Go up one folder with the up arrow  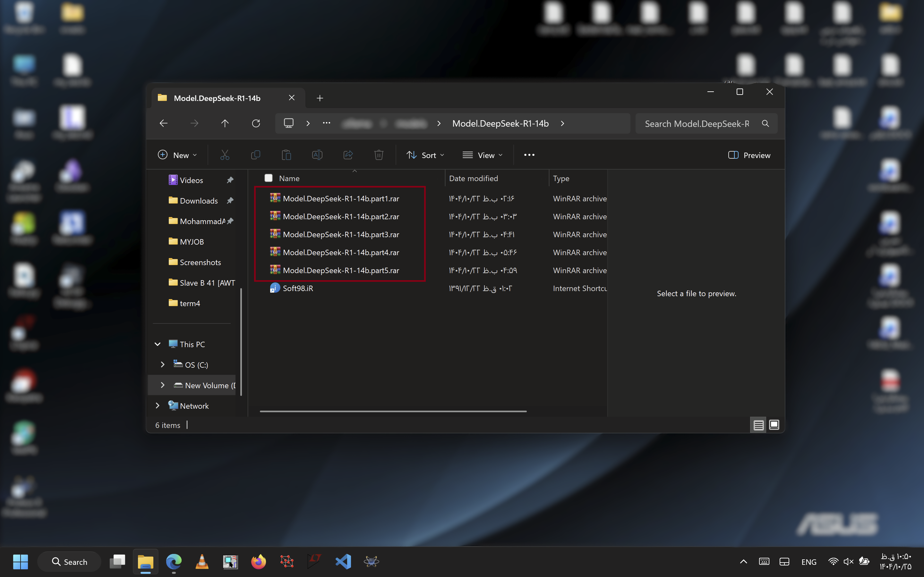225,123
